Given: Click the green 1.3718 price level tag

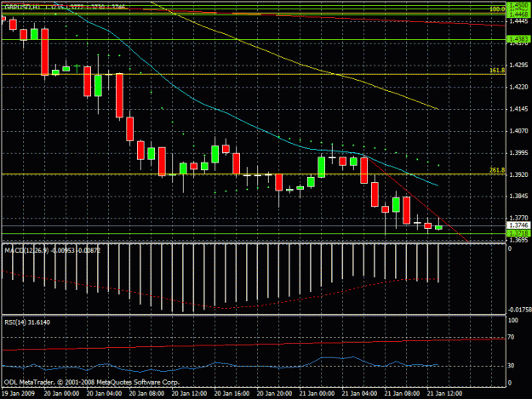Looking at the screenshot, I should 518,233.
